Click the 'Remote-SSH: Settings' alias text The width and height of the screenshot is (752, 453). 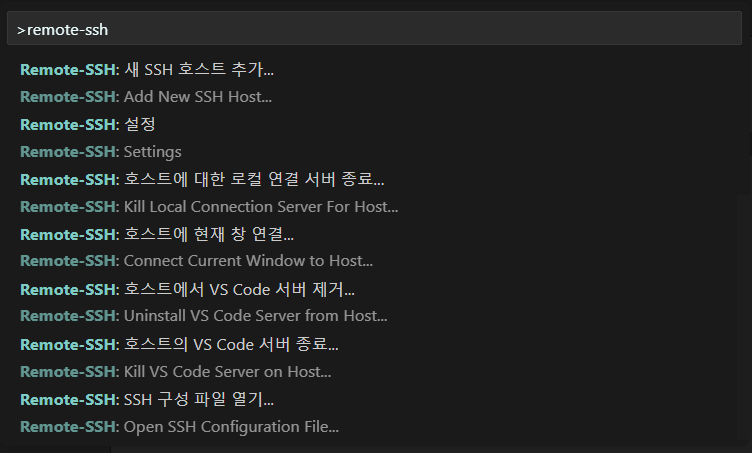tap(101, 152)
